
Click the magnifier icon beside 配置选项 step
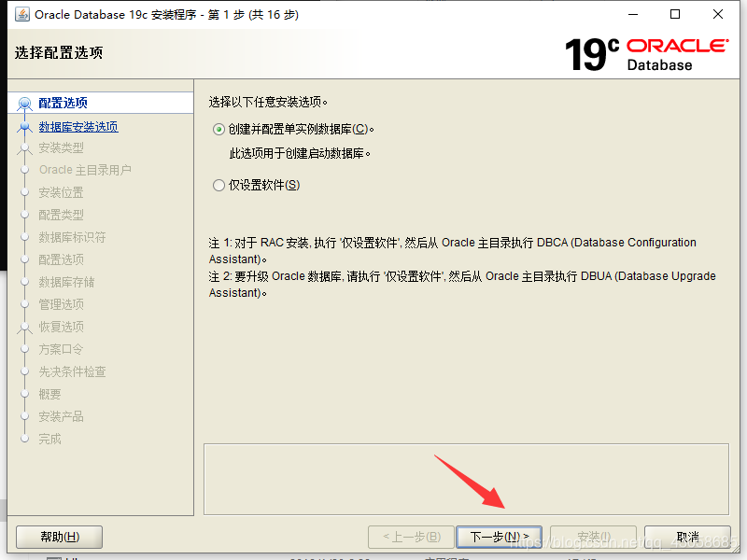click(25, 102)
